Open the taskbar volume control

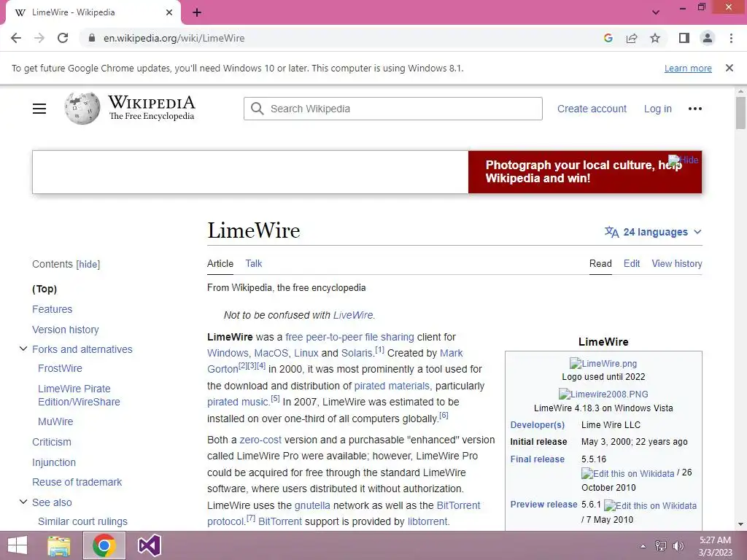[678, 546]
